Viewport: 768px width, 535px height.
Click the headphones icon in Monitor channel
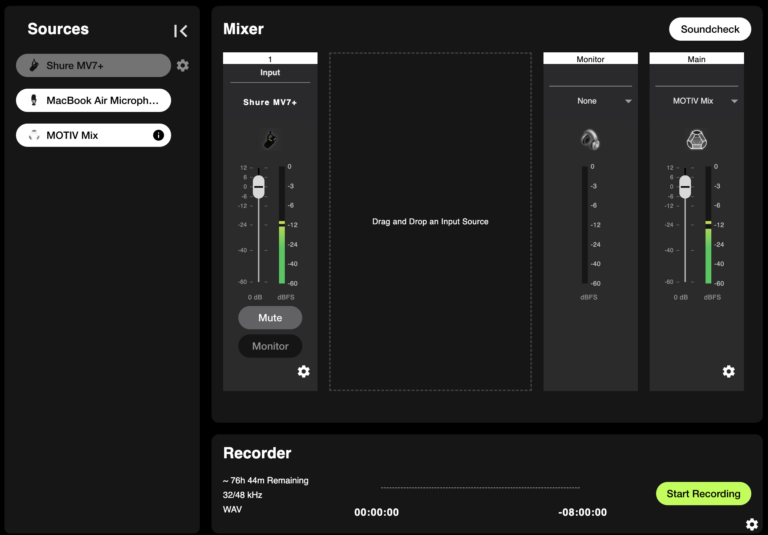click(590, 140)
